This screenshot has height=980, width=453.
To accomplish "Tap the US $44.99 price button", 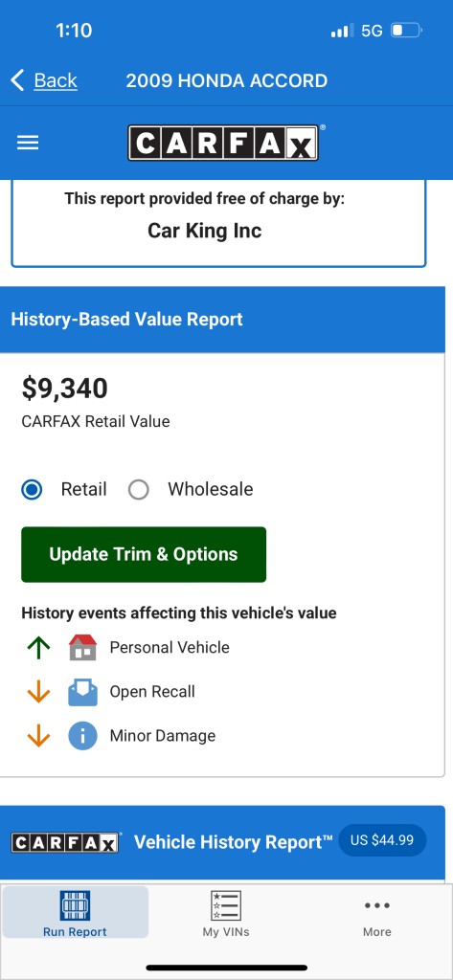I will [382, 840].
